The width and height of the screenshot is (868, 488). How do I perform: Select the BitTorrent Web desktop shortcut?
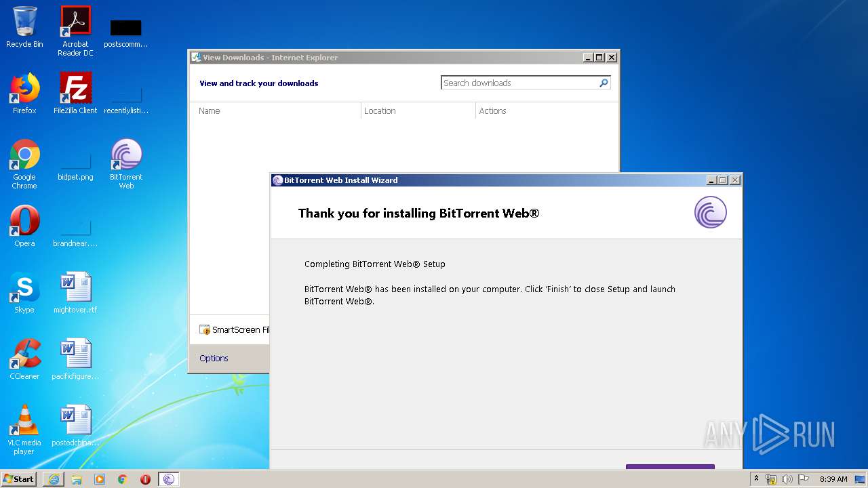tap(126, 164)
